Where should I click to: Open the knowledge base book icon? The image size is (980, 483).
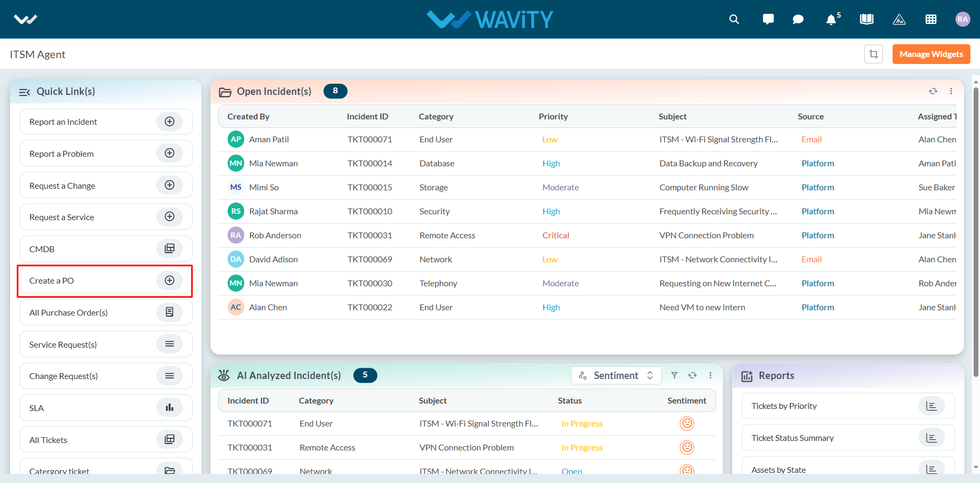pos(867,19)
